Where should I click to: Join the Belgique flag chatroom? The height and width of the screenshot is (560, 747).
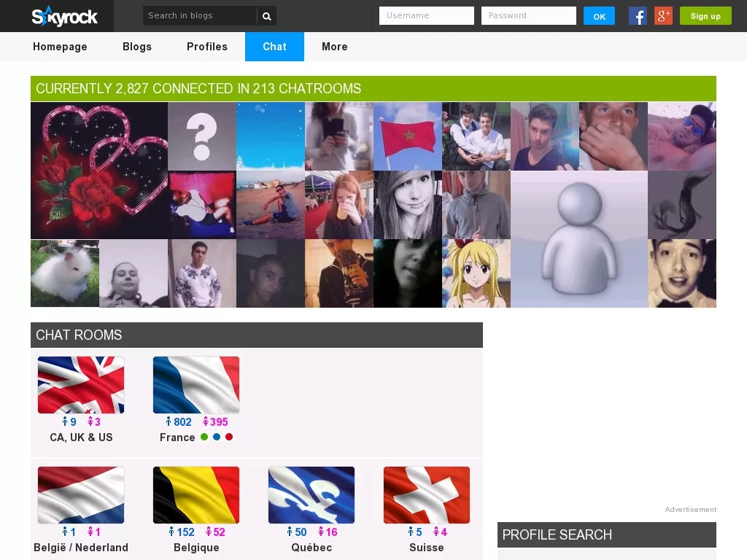pyautogui.click(x=196, y=495)
